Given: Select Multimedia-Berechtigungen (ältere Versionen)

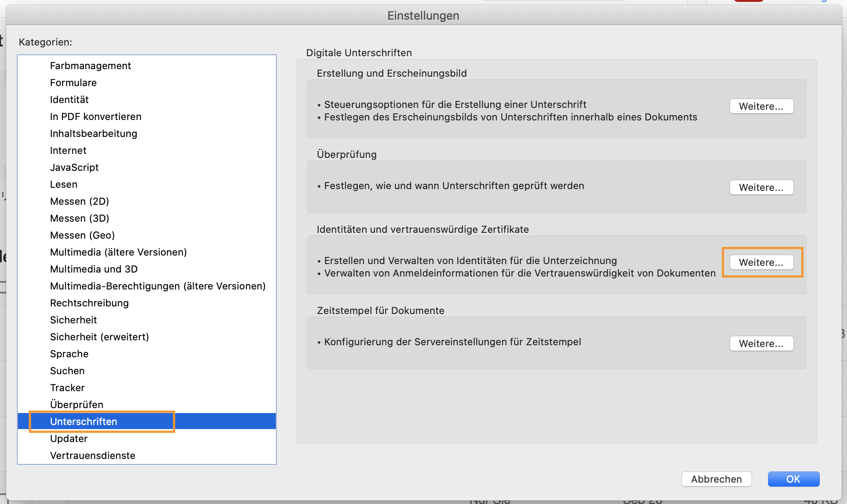Looking at the screenshot, I should click(x=147, y=286).
